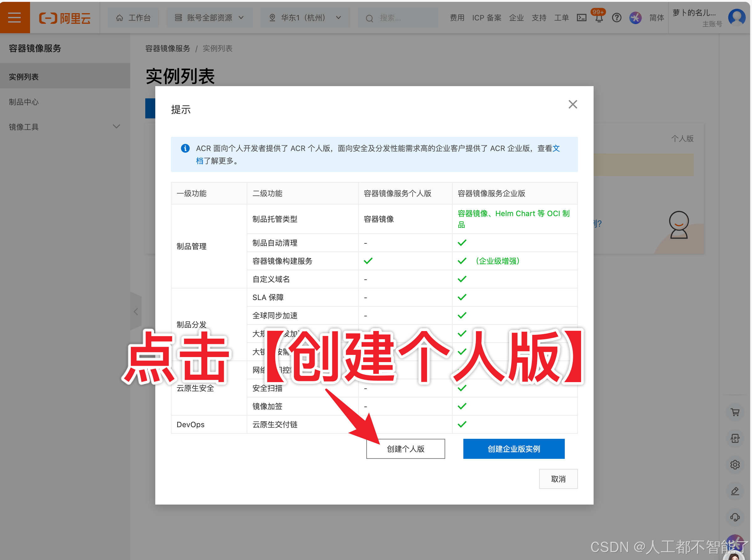
Task: Open the API tools icon on right sidebar
Action: click(735, 438)
